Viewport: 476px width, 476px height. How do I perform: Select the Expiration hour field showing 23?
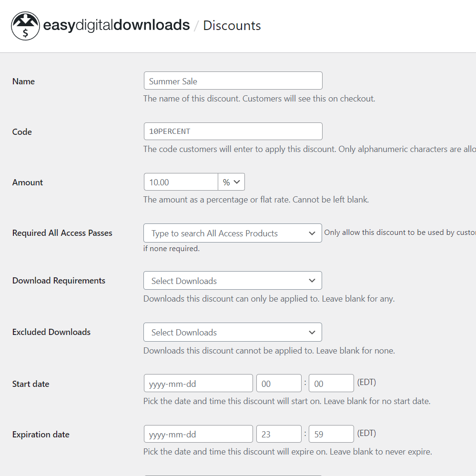278,434
